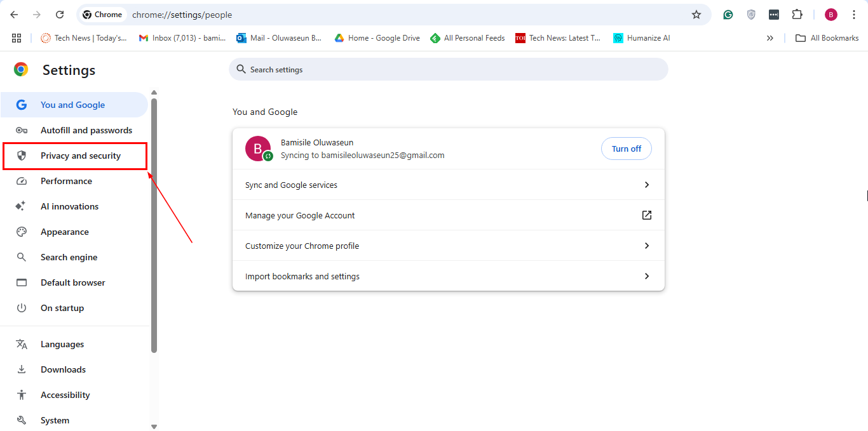Open the Extensions puzzle icon

click(797, 15)
